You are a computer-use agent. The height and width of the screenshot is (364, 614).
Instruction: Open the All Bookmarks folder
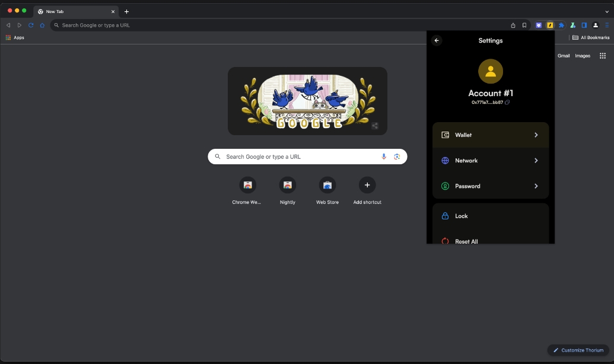591,37
